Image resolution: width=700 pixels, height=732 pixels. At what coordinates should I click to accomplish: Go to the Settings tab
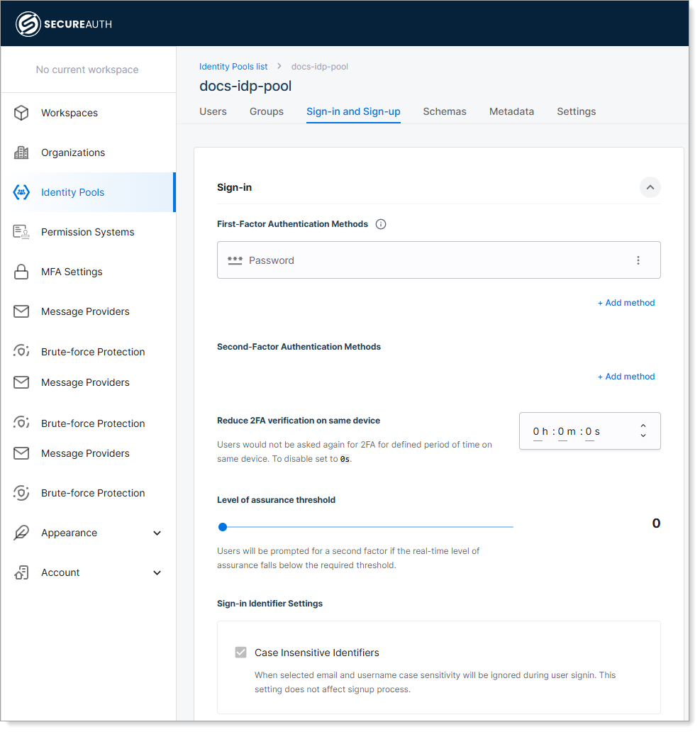tap(577, 111)
